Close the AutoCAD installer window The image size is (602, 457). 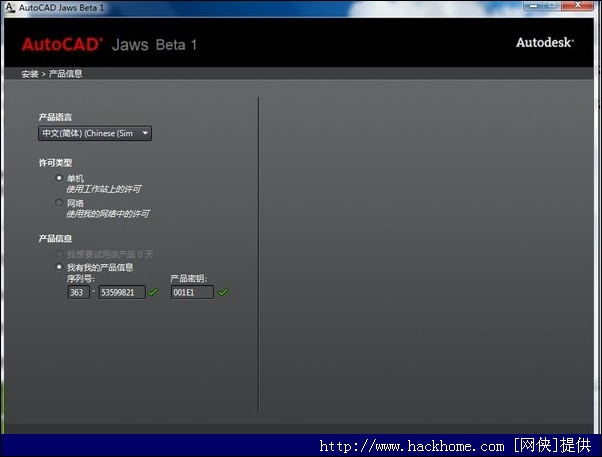[578, 6]
